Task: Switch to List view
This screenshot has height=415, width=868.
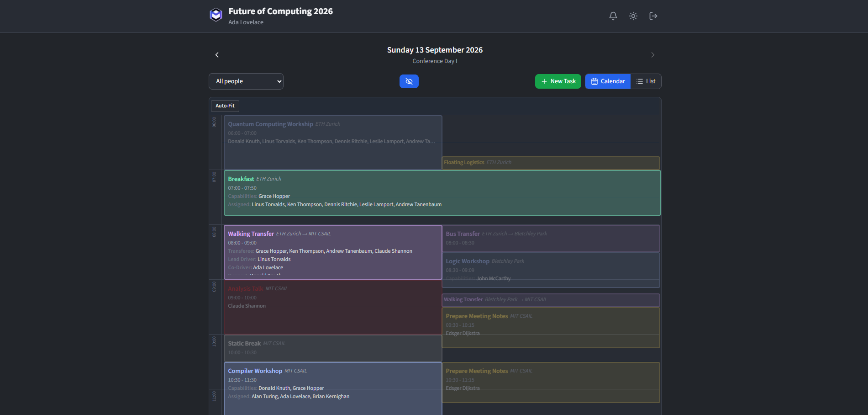Action: [646, 81]
